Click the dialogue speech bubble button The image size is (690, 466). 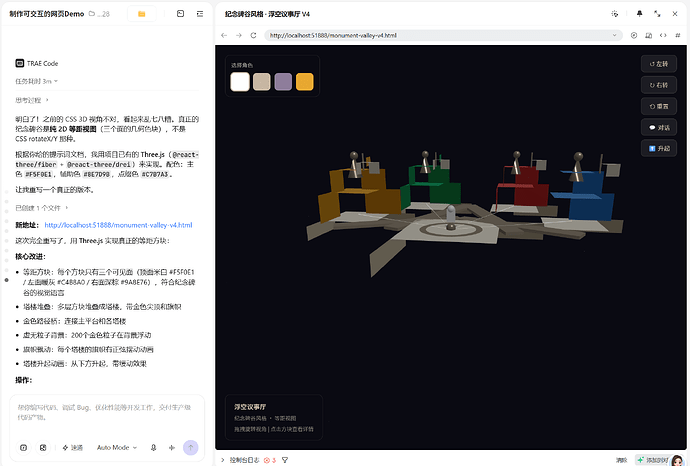pyautogui.click(x=659, y=127)
